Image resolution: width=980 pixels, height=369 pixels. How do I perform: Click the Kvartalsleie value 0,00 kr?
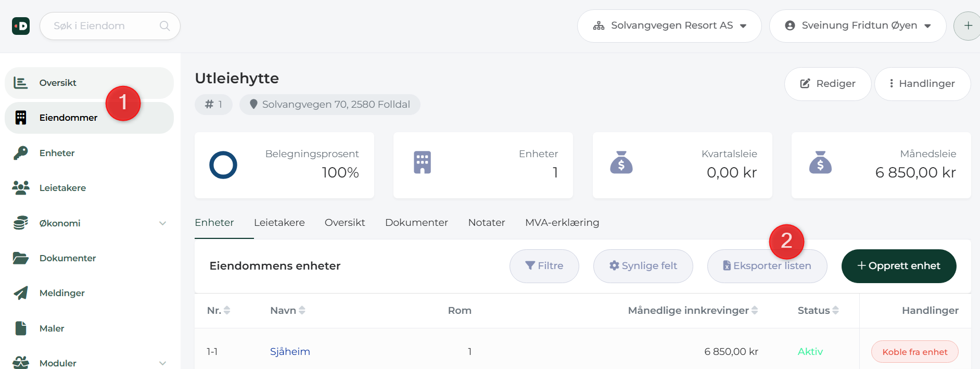pyautogui.click(x=732, y=173)
